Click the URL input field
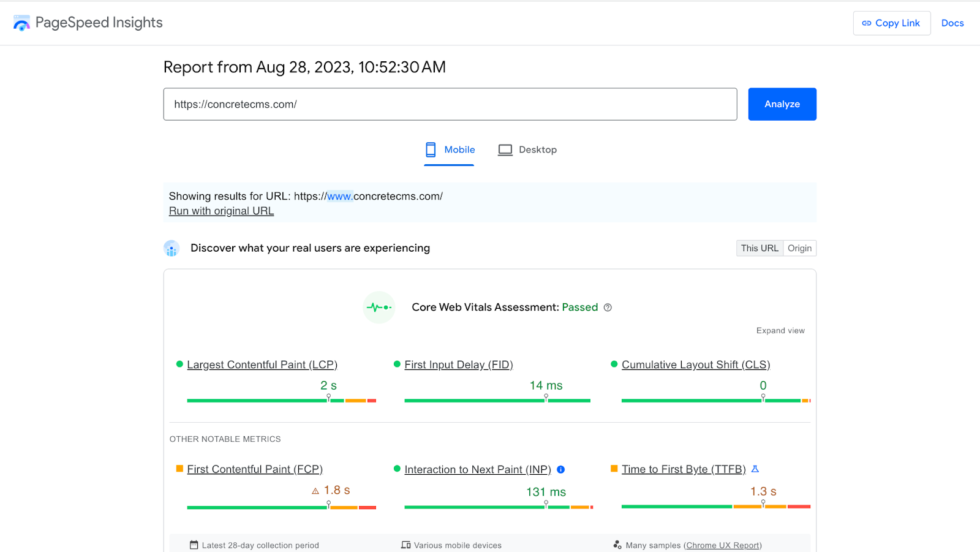980x552 pixels. pos(450,104)
